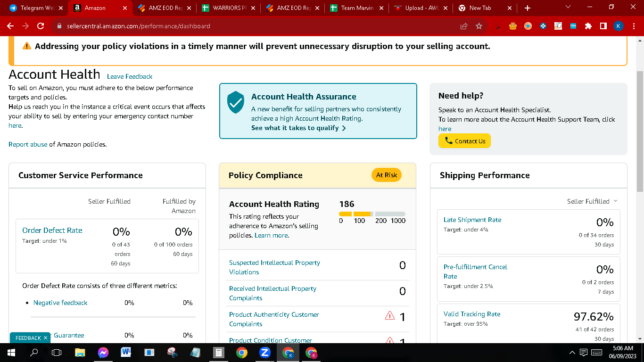The image size is (644, 362).
Task: Click the 97.62% Valid Tracking Rate value
Action: 594,316
